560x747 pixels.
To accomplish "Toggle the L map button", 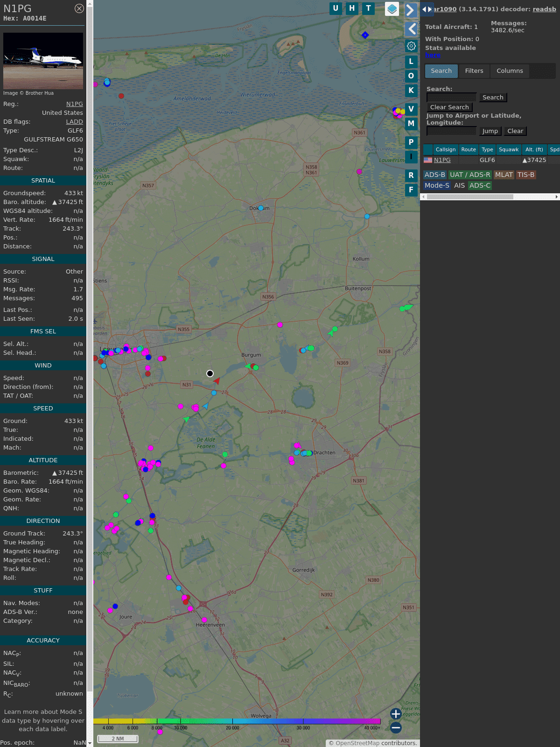I will 411,62.
